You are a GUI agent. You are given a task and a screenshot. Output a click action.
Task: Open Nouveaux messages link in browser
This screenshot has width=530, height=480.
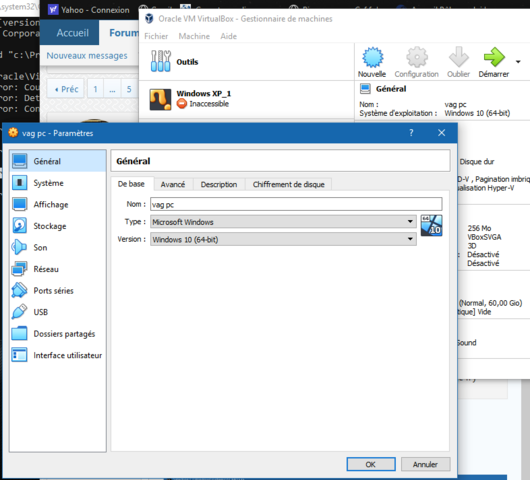[x=87, y=55]
